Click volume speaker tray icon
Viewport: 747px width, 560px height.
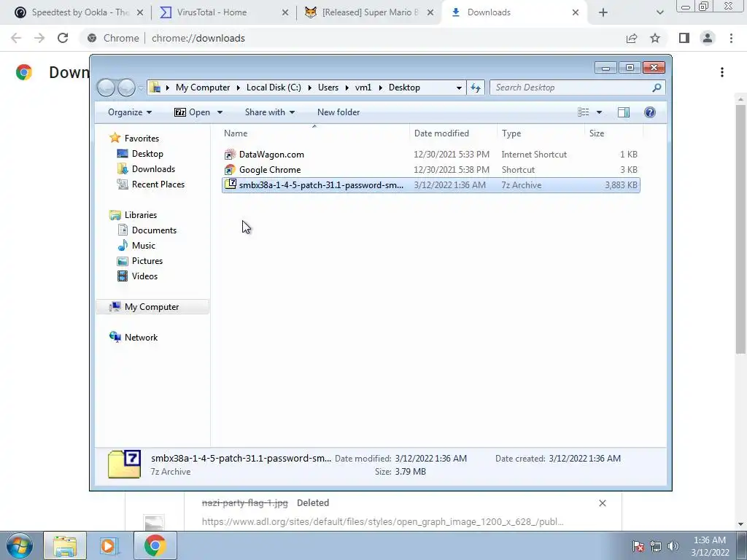coord(673,546)
